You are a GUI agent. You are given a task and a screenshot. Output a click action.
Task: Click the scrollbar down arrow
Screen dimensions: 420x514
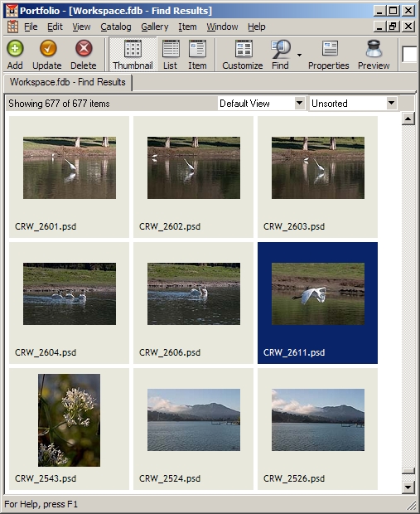pyautogui.click(x=408, y=487)
